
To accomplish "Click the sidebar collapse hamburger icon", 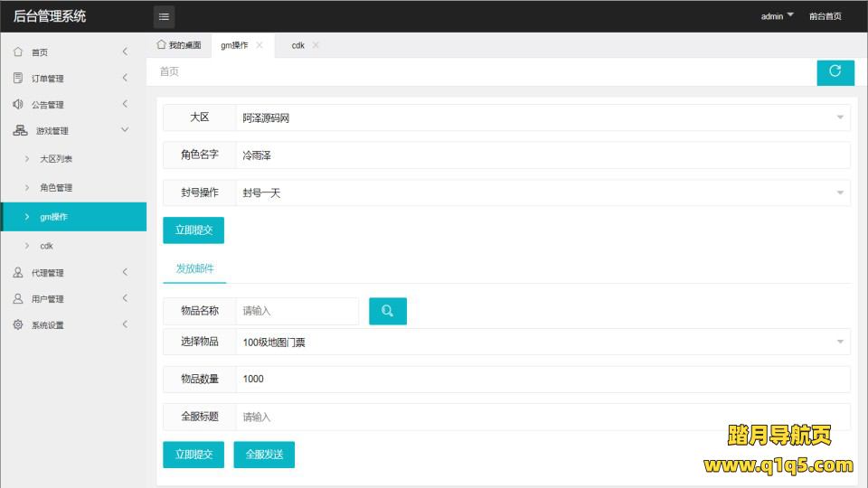I will click(164, 16).
